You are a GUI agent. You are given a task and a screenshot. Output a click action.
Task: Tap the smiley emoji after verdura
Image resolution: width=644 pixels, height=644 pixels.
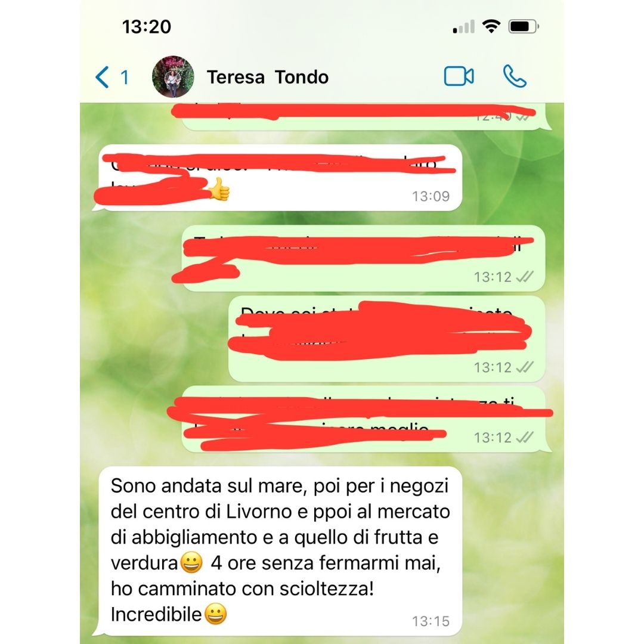point(191,563)
